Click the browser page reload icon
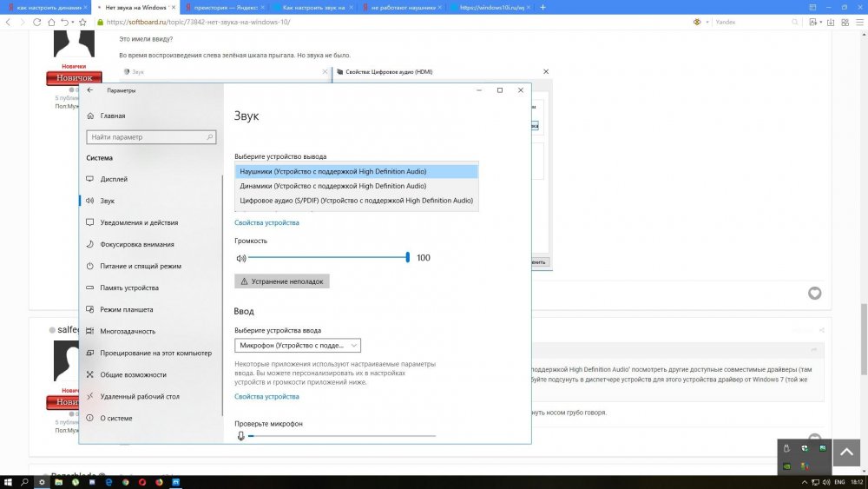 tap(35, 22)
